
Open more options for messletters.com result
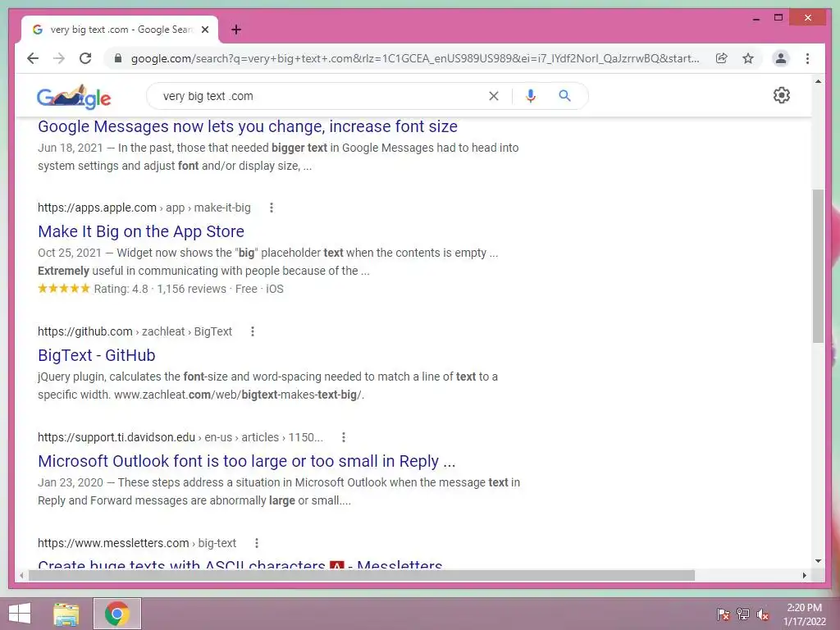(257, 543)
